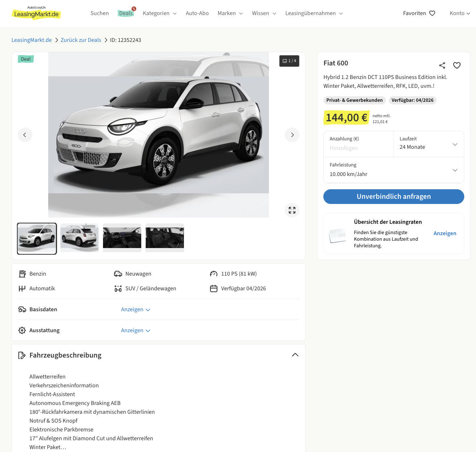Open the Fahrleistung 10.000 km/Jahr dropdown

393,170
